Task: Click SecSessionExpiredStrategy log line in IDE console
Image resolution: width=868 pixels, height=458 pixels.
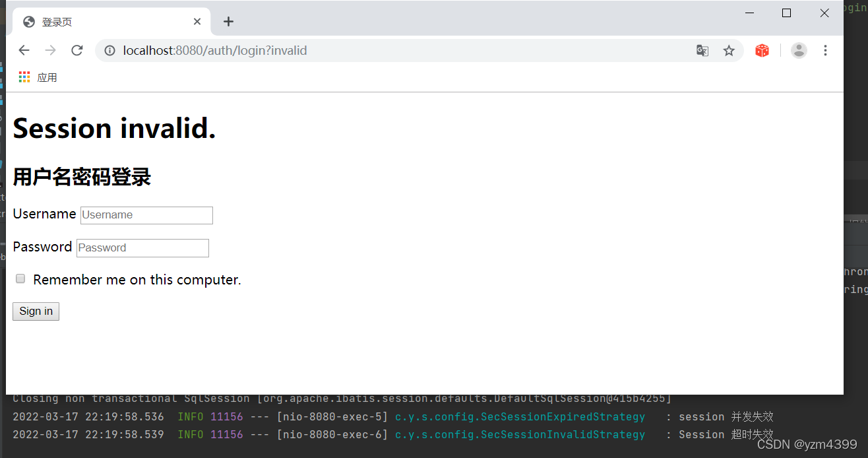Action: pyautogui.click(x=392, y=417)
